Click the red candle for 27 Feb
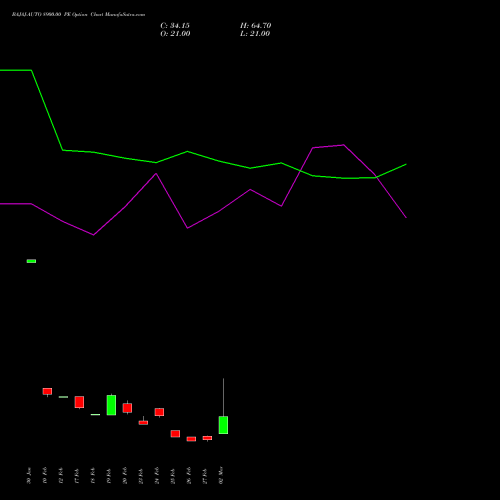500x500 pixels. click(207, 438)
